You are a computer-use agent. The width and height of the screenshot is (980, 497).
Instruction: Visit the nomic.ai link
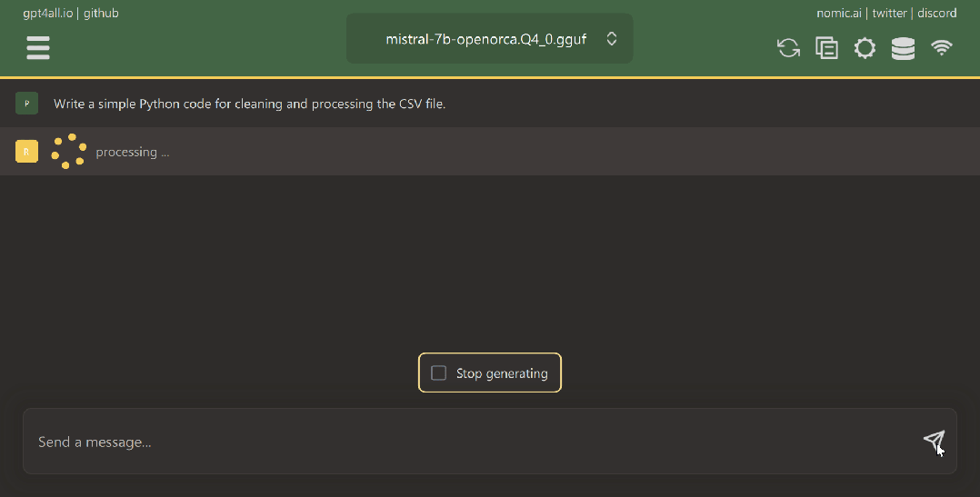pos(839,13)
